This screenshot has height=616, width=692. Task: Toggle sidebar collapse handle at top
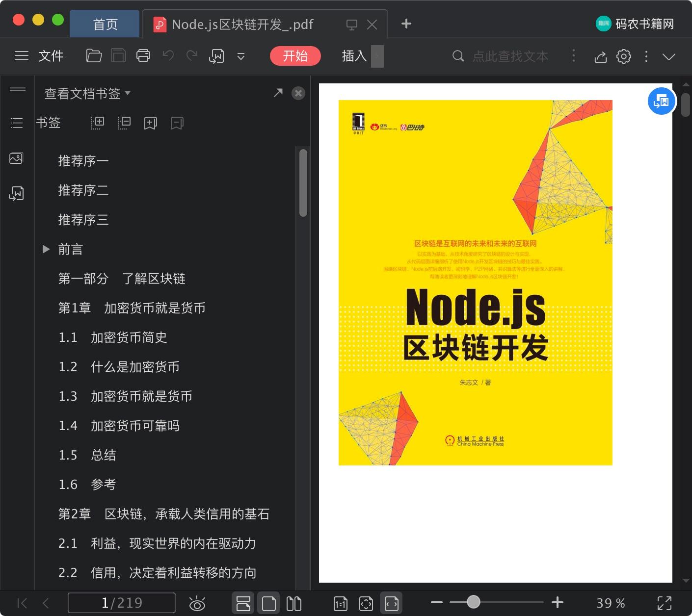(18, 89)
